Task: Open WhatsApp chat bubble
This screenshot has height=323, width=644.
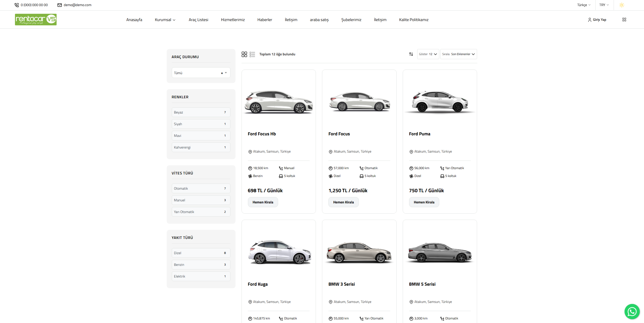Action: pos(632,311)
